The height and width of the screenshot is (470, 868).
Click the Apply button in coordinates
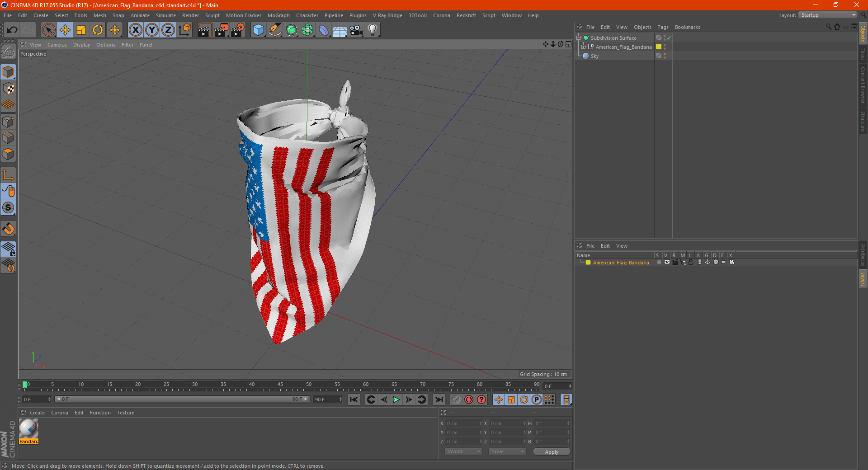[x=552, y=452]
